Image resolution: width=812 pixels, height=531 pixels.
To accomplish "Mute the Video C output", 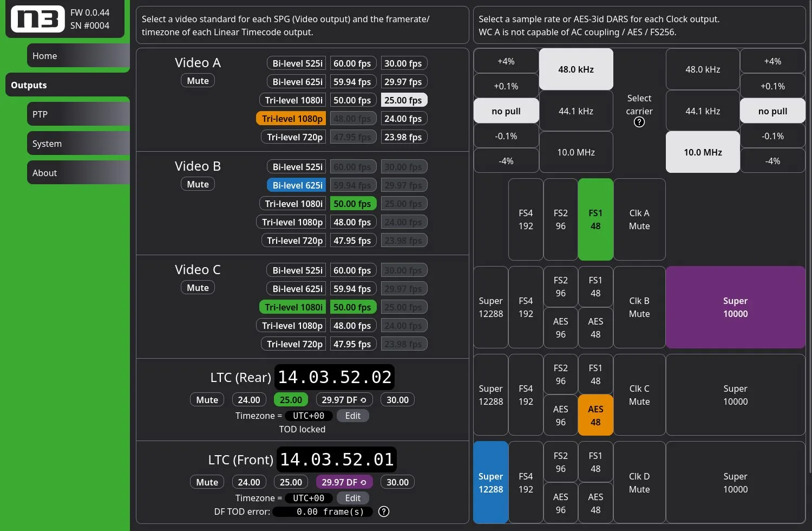I will tap(198, 288).
